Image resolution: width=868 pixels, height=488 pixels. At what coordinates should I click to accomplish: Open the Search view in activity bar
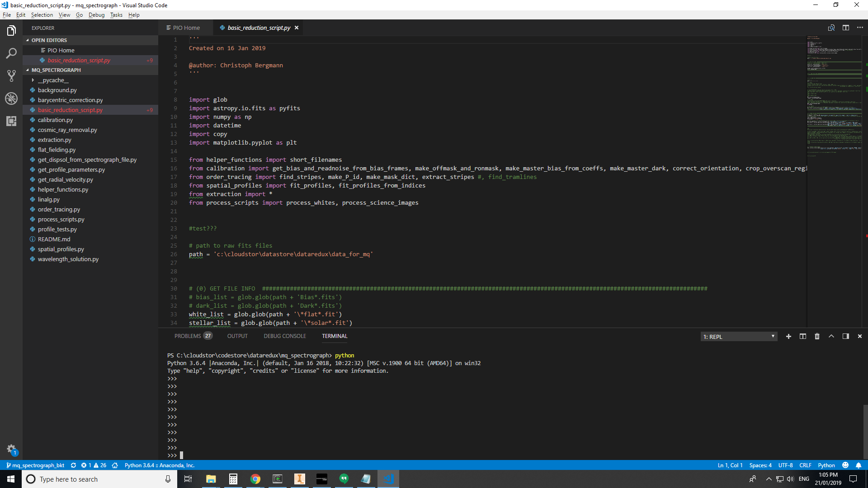11,53
